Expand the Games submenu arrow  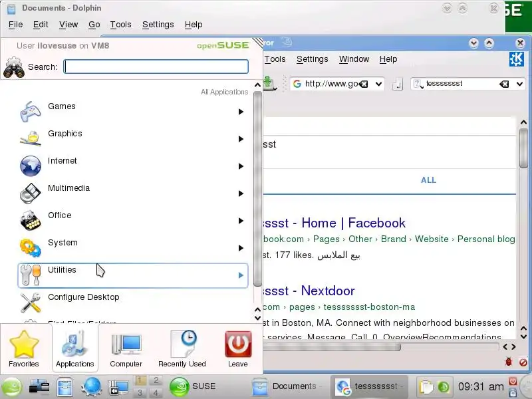(x=241, y=112)
